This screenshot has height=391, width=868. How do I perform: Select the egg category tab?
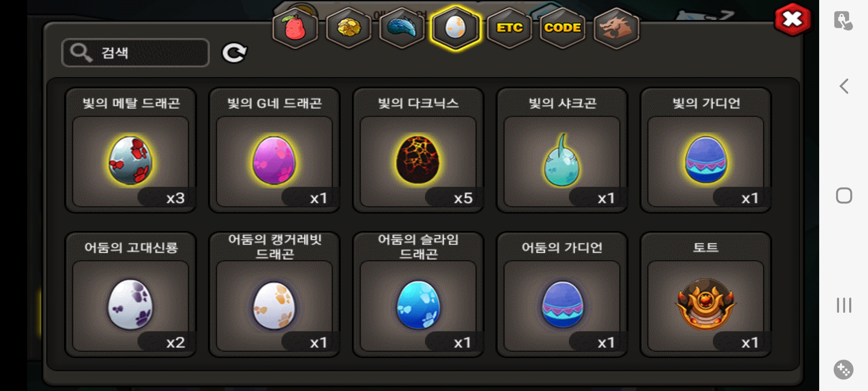click(456, 28)
